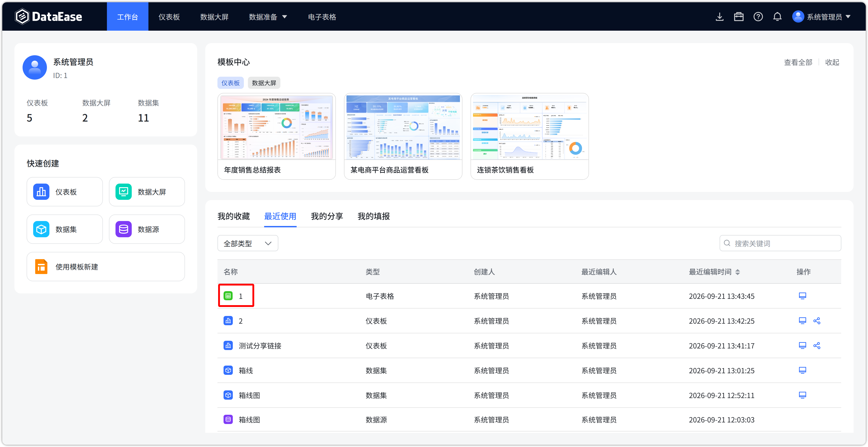Open the toolbox icon in top bar

pos(739,16)
